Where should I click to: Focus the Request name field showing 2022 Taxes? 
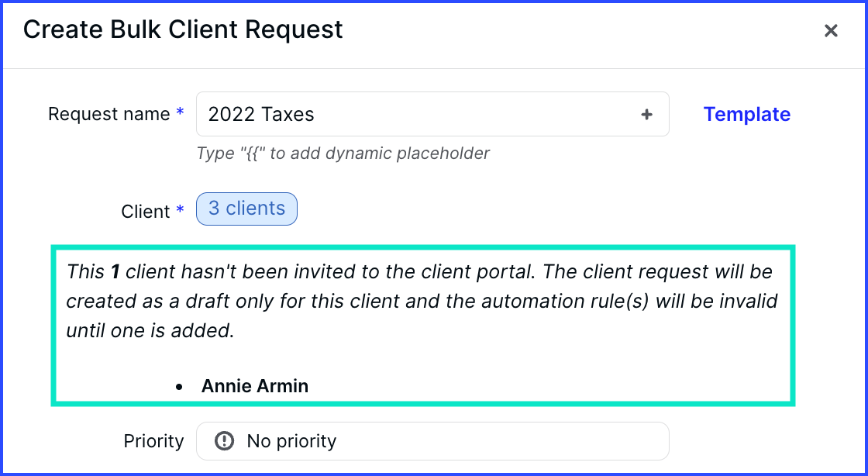pyautogui.click(x=432, y=114)
